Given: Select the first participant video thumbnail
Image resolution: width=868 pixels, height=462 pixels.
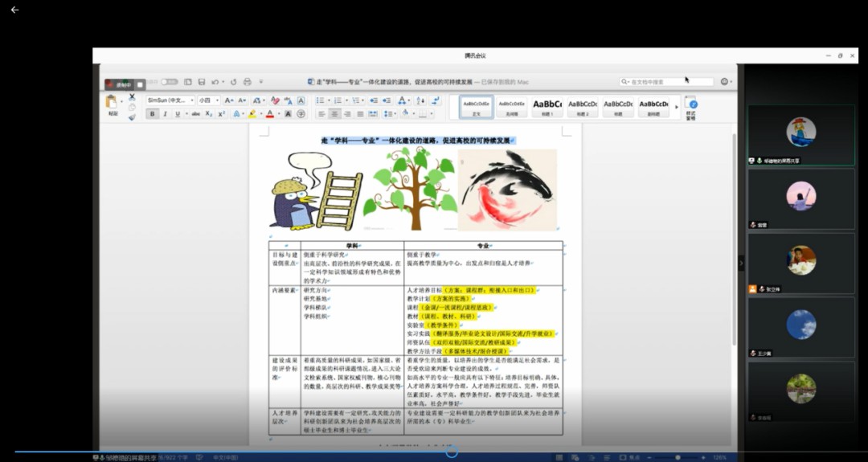Looking at the screenshot, I should point(800,133).
